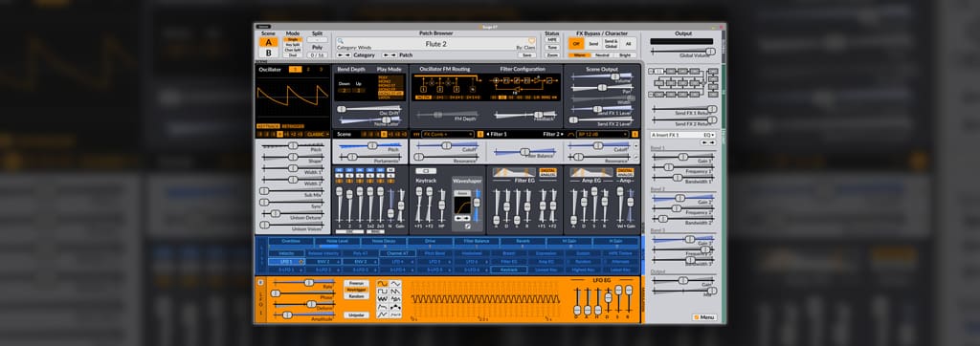Open waveshaper analysis icon
This screenshot has width=980, height=346.
(x=467, y=227)
